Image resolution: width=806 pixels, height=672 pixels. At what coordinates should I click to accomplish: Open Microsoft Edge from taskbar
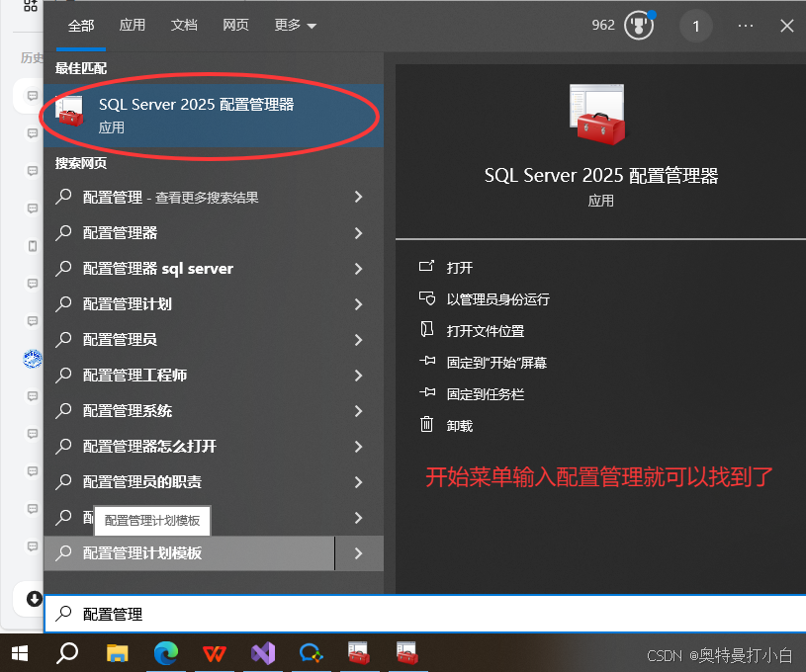point(165,653)
